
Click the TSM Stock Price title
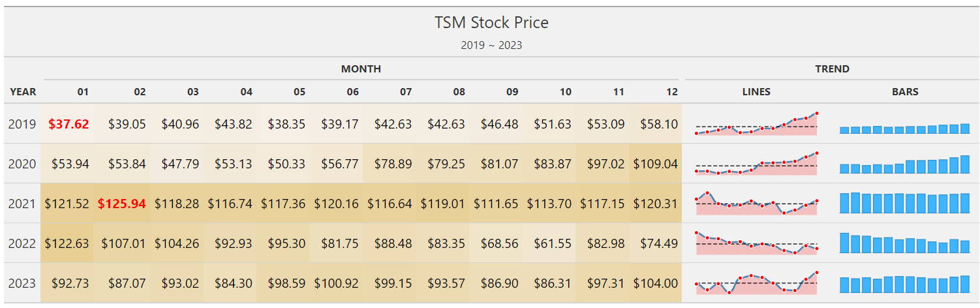click(491, 23)
